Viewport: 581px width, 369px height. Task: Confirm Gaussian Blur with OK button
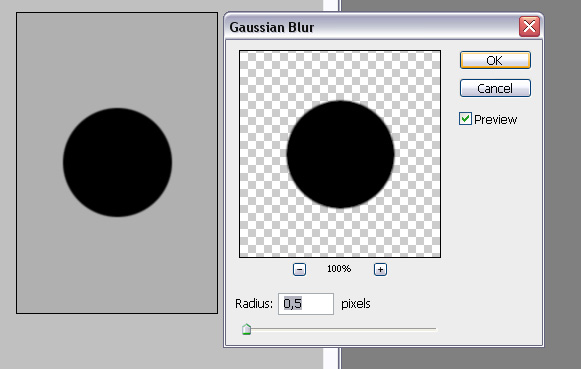(x=495, y=60)
